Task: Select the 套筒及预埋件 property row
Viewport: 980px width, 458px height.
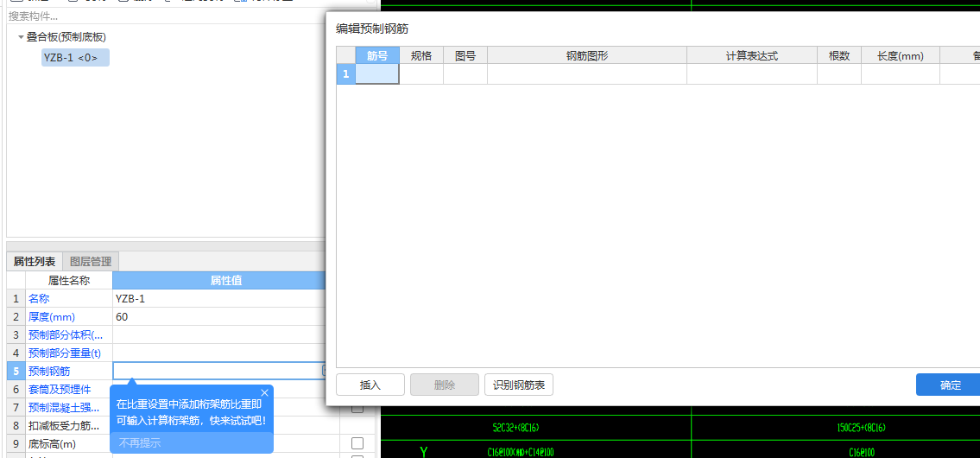Action: pos(69,389)
